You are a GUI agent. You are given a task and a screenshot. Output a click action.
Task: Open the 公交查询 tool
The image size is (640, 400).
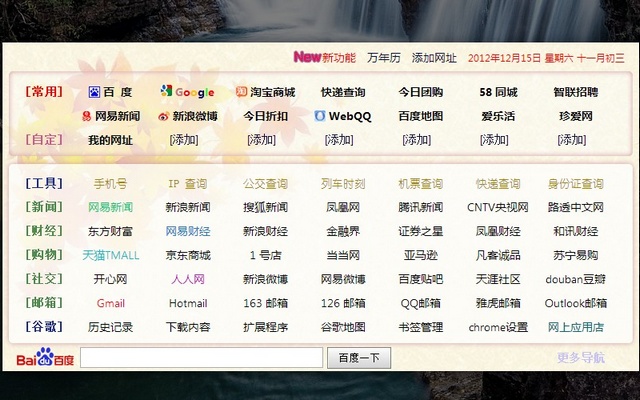(265, 184)
